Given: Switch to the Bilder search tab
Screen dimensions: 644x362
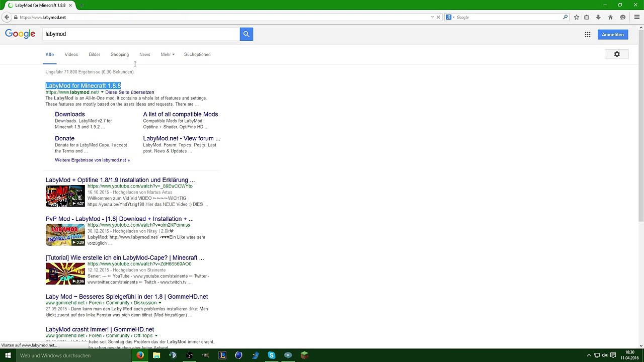Looking at the screenshot, I should [x=94, y=54].
